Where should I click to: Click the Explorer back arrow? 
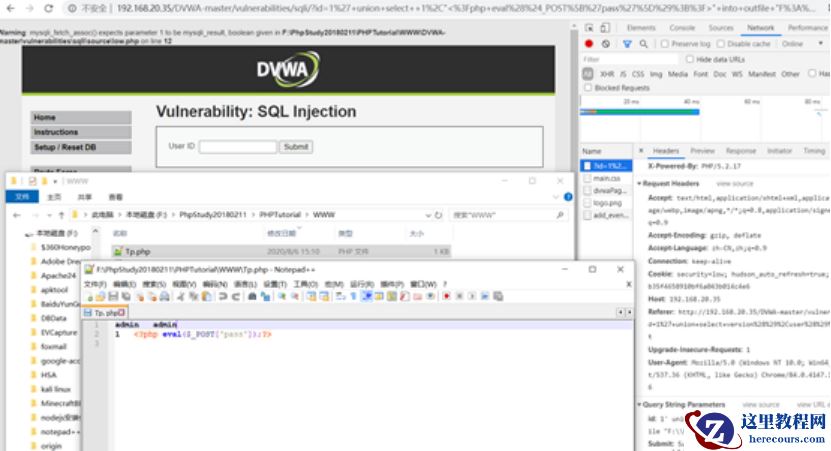pos(17,215)
